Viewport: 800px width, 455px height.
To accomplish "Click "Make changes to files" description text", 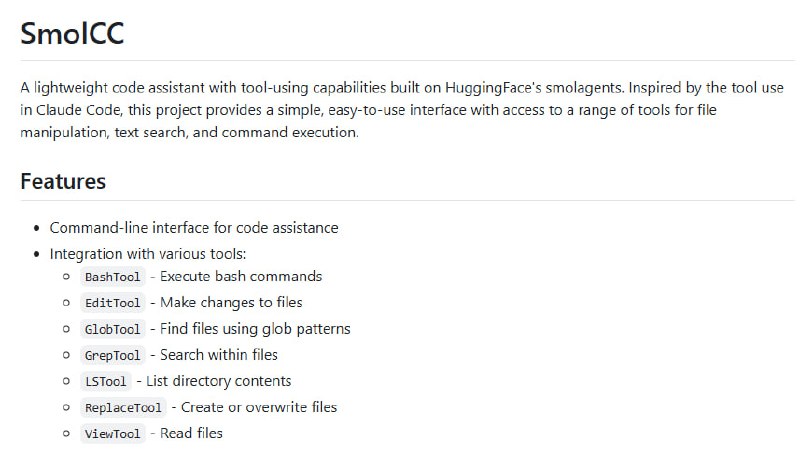I will pyautogui.click(x=231, y=302).
